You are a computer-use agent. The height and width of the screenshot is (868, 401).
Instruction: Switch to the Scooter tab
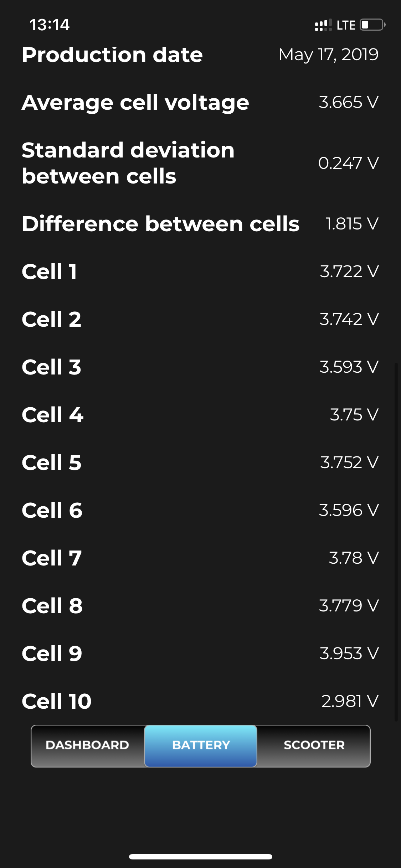314,745
